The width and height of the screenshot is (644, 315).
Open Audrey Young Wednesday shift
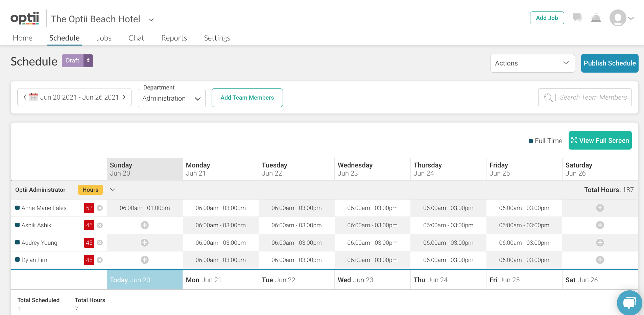pyautogui.click(x=373, y=243)
